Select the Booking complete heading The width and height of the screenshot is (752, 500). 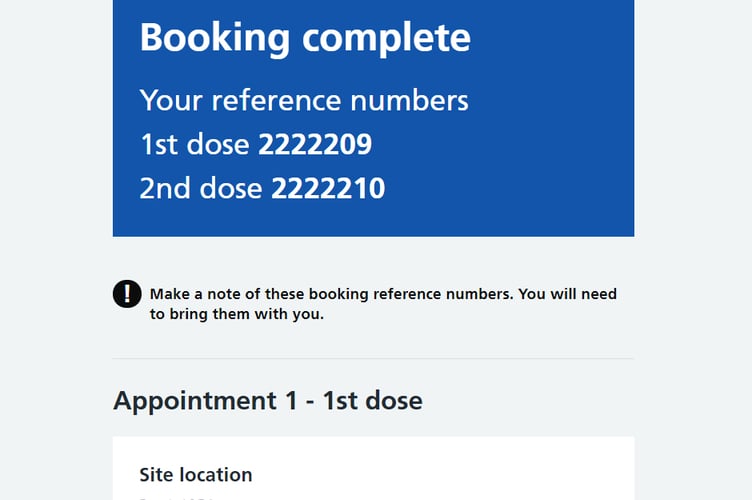305,39
